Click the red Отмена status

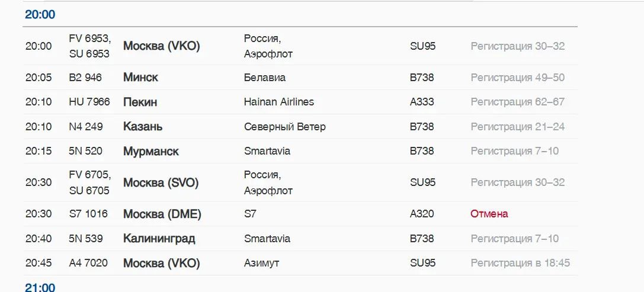click(489, 214)
